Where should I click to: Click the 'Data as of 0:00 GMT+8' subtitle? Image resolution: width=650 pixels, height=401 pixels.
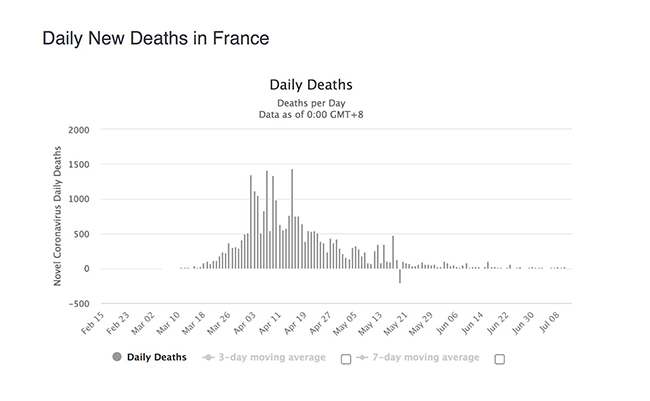pyautogui.click(x=310, y=114)
